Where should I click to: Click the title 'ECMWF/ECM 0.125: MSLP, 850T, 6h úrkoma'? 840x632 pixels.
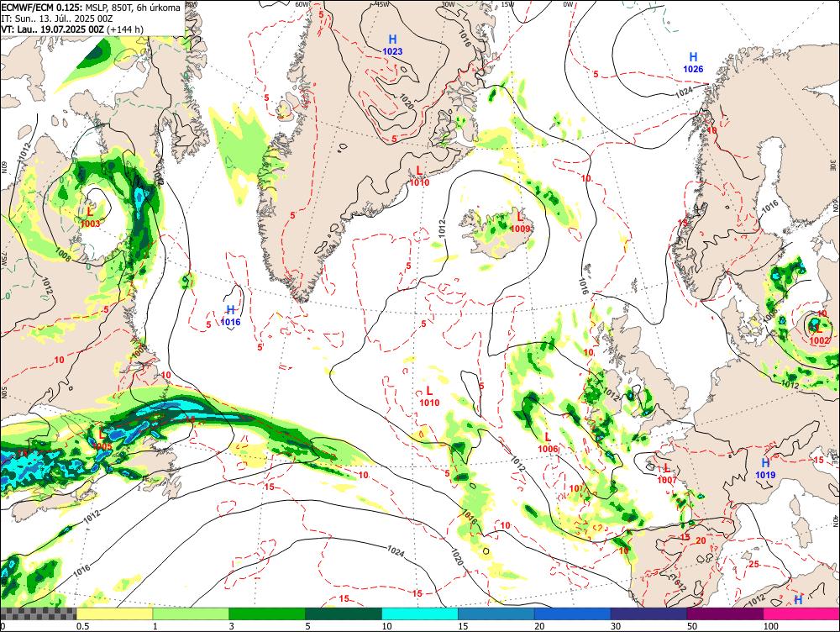coord(91,8)
